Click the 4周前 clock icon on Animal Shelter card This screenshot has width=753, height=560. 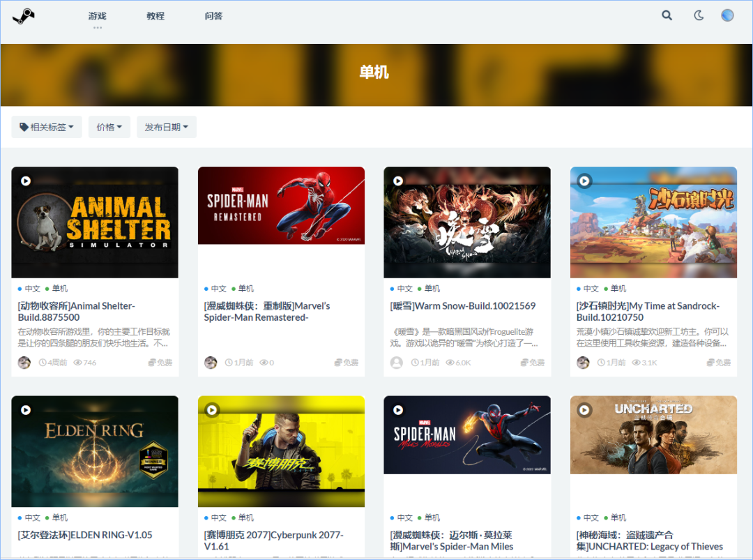43,363
